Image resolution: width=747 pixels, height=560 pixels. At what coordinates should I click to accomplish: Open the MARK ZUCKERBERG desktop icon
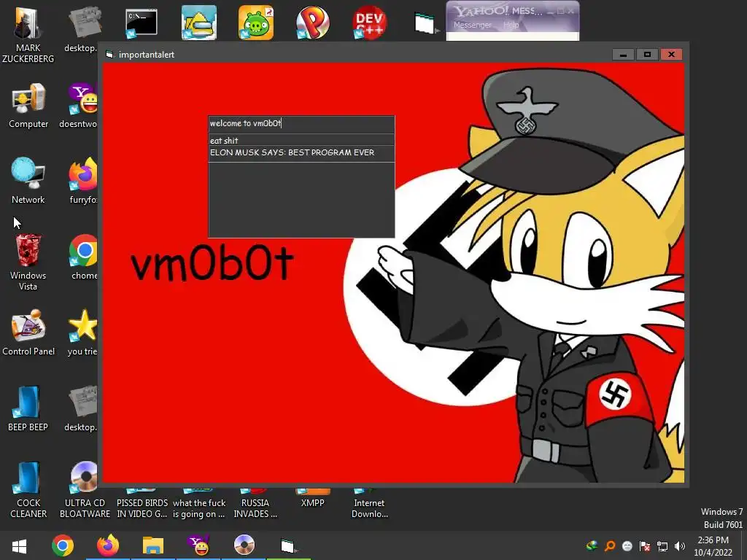pos(28,34)
